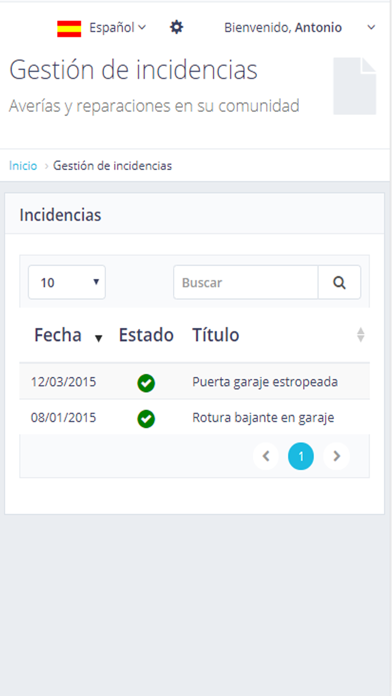Focus the Buscar search field
Viewport: 392px width, 696px height.
pos(246,282)
